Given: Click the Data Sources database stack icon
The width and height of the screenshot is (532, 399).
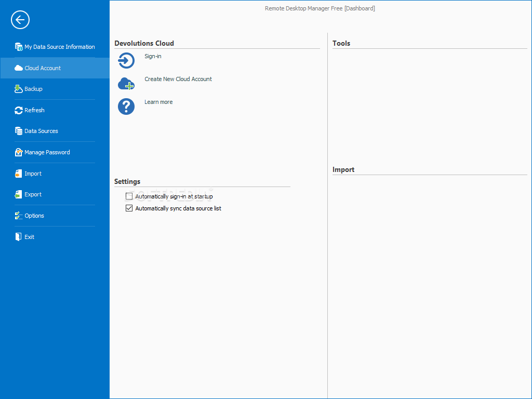Looking at the screenshot, I should [x=19, y=131].
